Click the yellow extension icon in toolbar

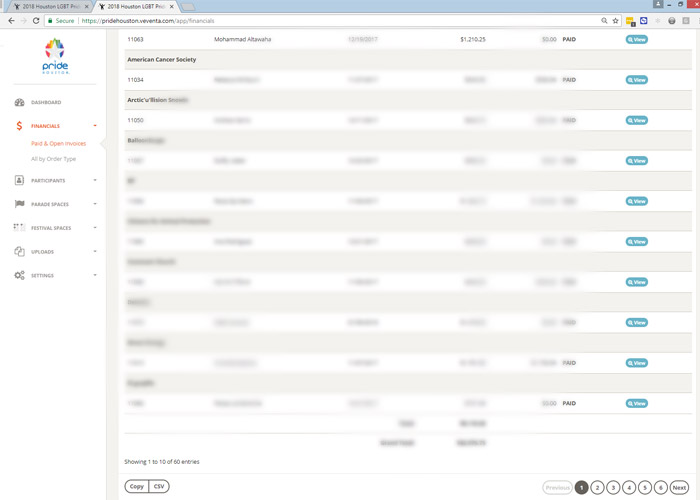click(630, 21)
